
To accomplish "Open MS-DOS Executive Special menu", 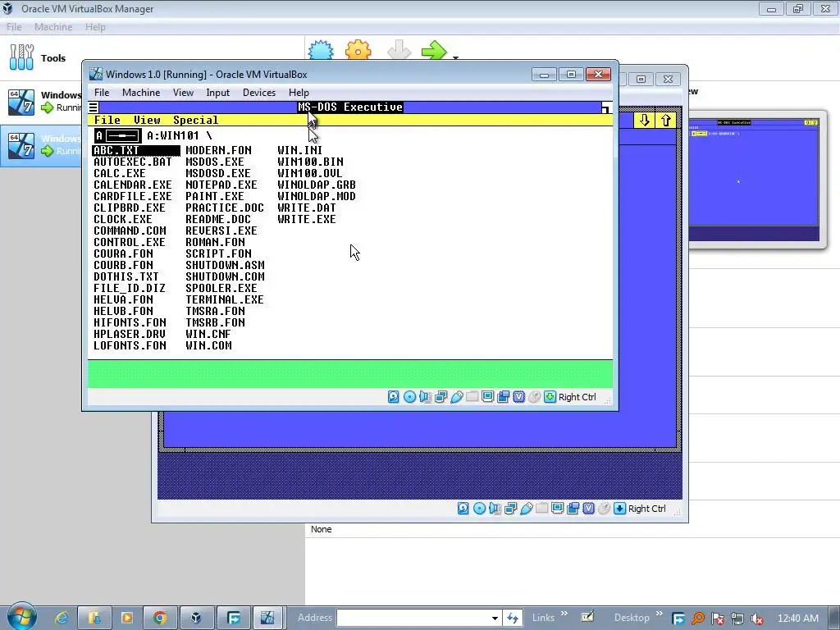I will tap(195, 120).
